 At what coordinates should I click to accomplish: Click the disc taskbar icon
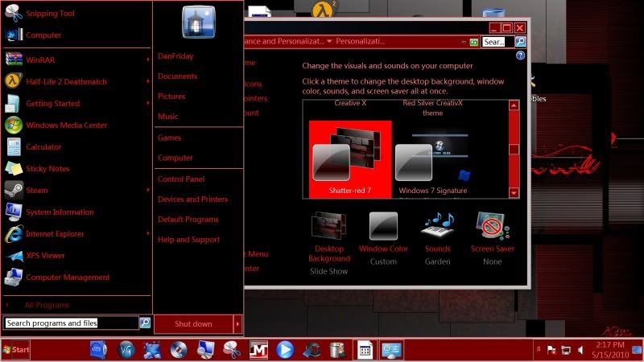178,350
